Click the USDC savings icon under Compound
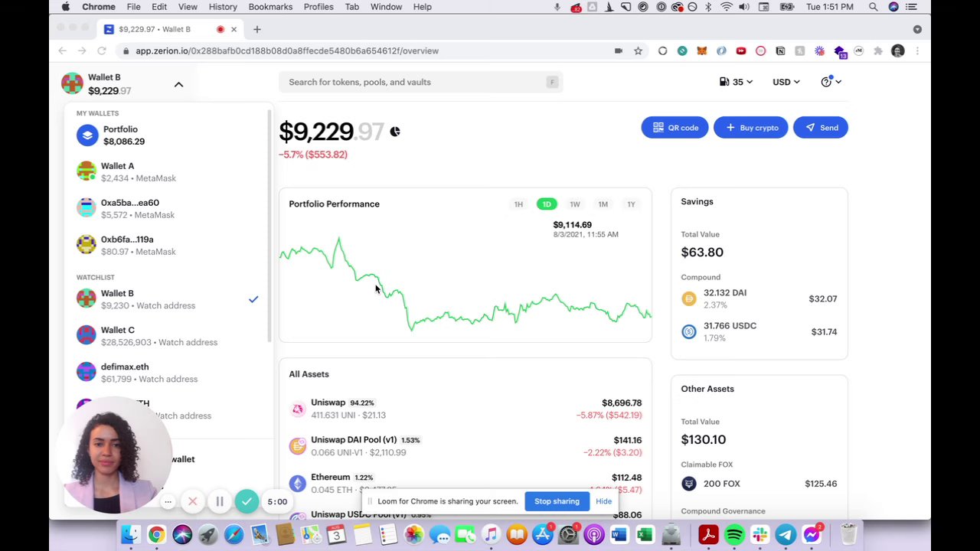The width and height of the screenshot is (980, 551). (x=689, y=332)
